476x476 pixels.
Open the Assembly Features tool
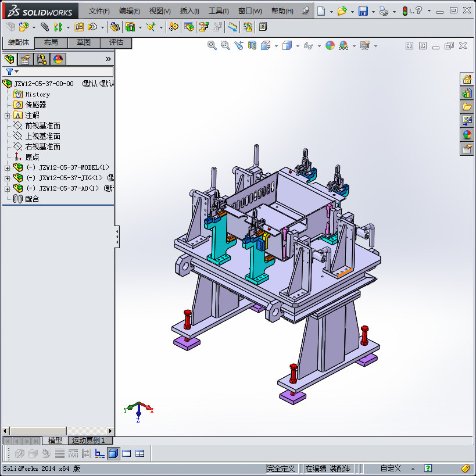tap(130, 27)
